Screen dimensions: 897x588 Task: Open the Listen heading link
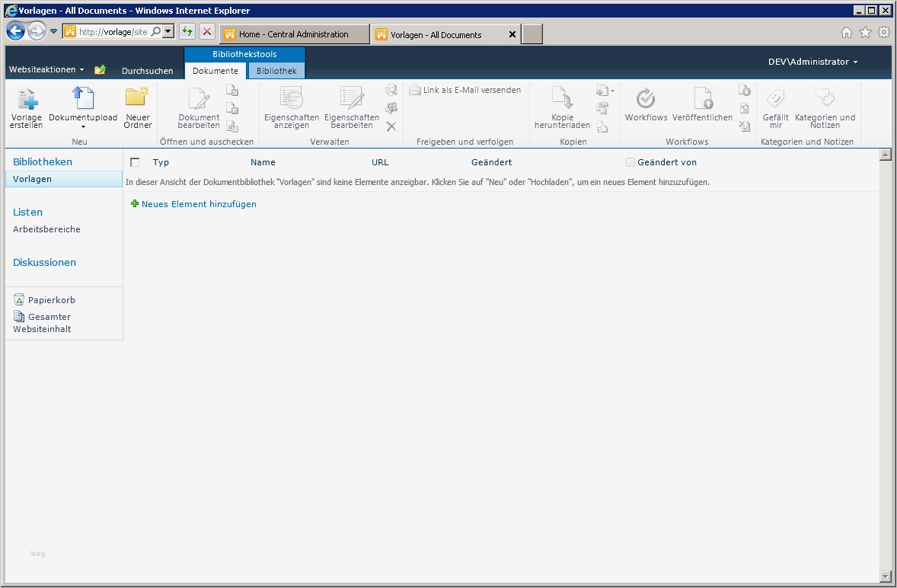click(27, 213)
